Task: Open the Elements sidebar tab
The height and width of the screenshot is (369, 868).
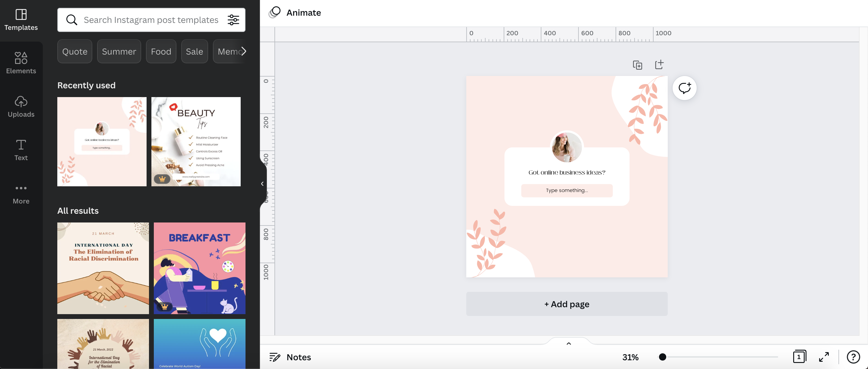Action: 21,63
